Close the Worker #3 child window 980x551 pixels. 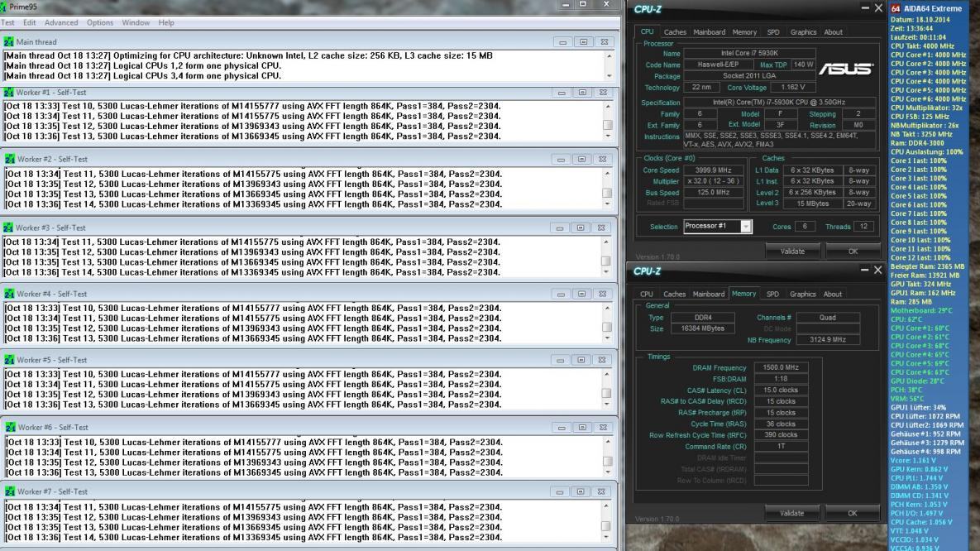coord(600,228)
